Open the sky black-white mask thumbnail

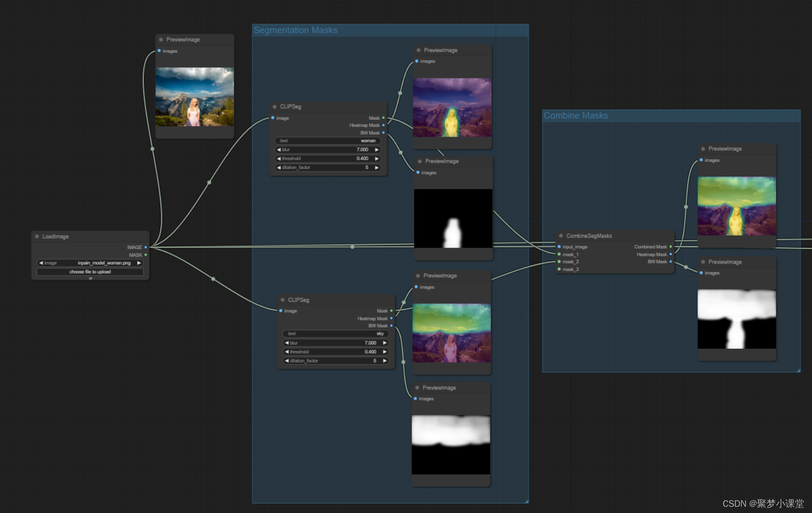point(451,445)
